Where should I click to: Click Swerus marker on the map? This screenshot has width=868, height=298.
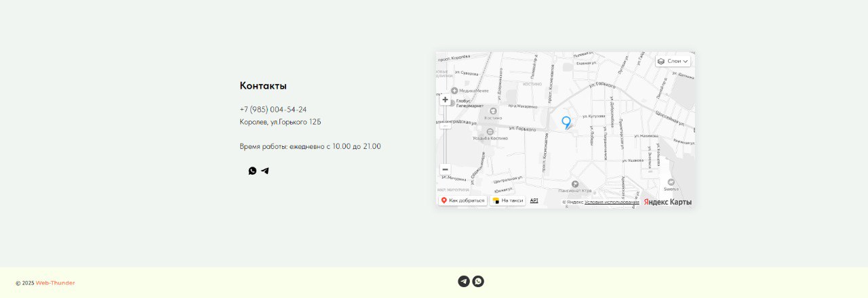tap(671, 182)
